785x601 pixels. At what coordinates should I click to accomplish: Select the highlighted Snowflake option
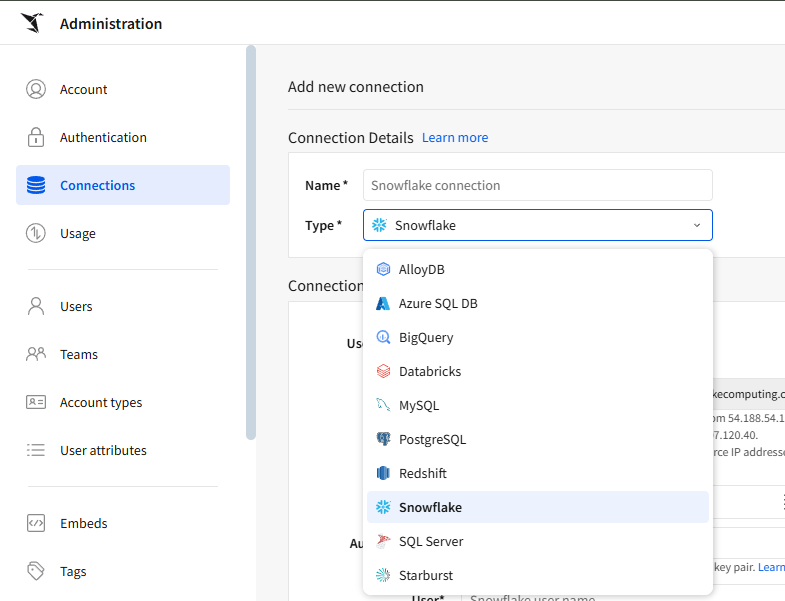538,507
